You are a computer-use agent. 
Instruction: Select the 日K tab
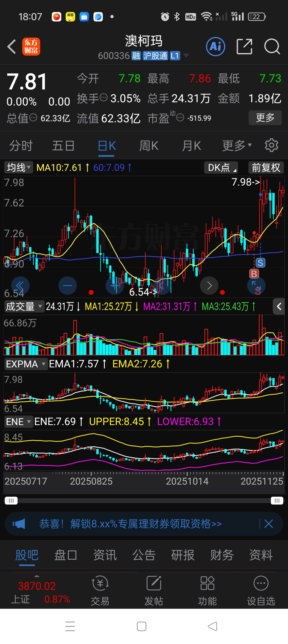(107, 146)
